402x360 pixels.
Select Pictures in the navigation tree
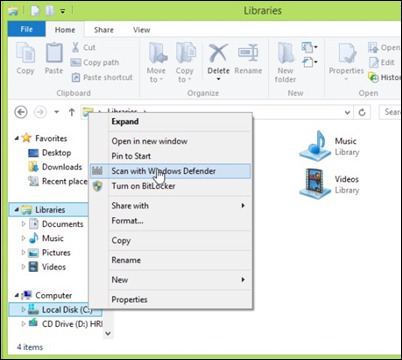tap(49, 253)
